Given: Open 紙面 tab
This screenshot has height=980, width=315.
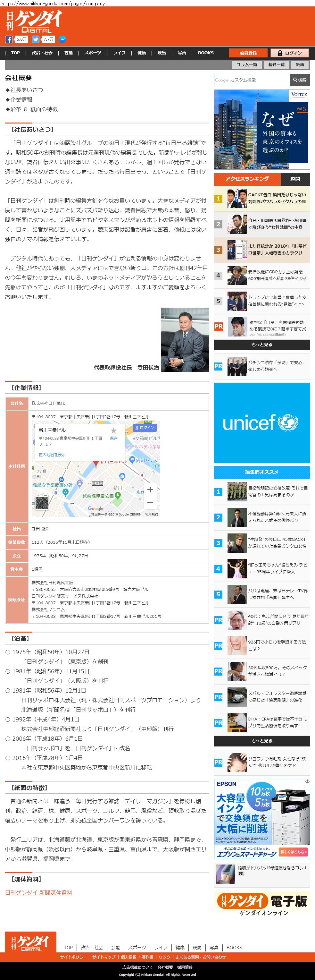Looking at the screenshot, I should click(x=300, y=65).
